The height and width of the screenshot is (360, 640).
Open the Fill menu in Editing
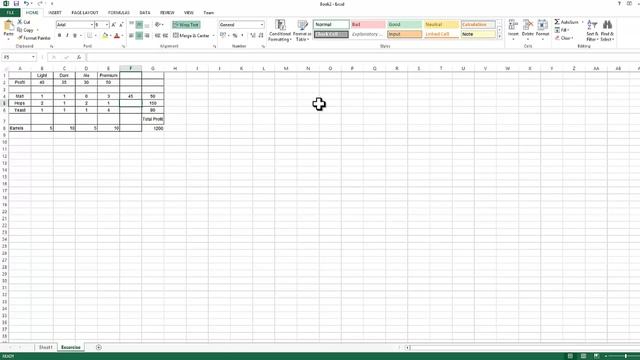562,30
